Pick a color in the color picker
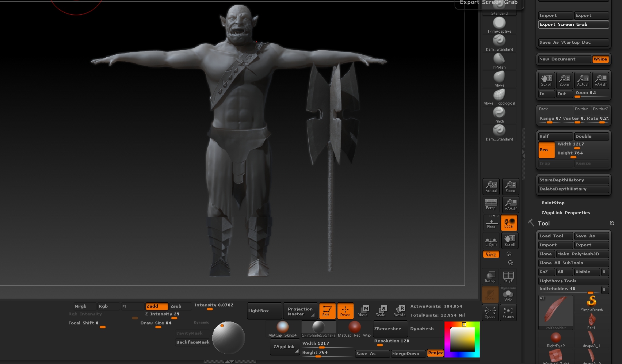This screenshot has height=364, width=622. [462, 339]
